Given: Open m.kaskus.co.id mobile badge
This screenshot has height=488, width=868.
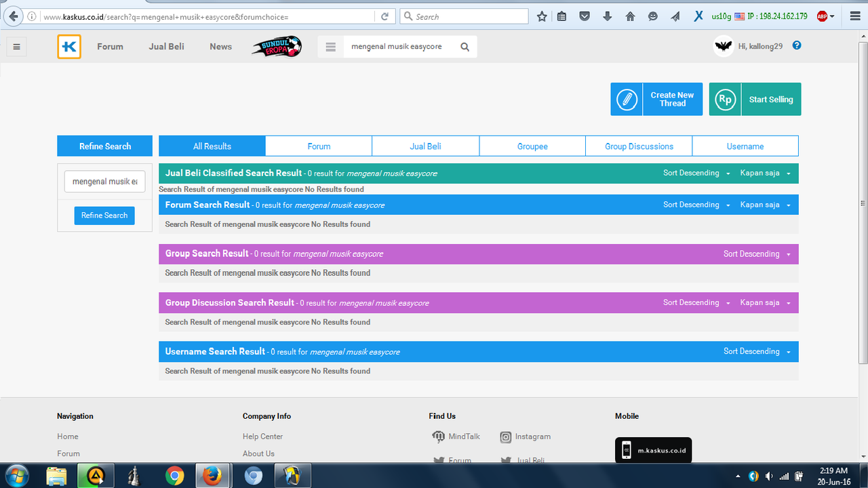Looking at the screenshot, I should (x=654, y=450).
